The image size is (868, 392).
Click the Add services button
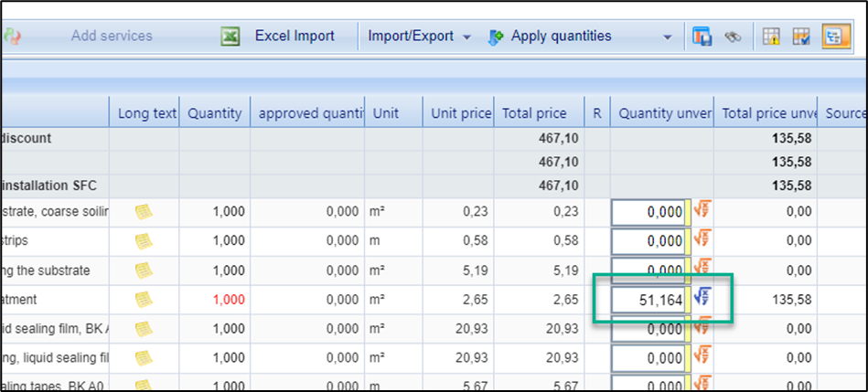pyautogui.click(x=112, y=37)
